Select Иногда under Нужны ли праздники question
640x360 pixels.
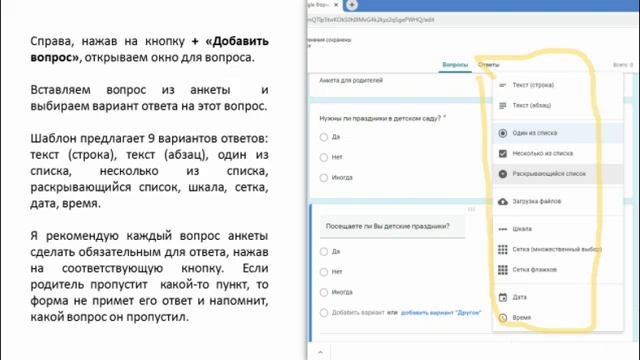pos(324,178)
